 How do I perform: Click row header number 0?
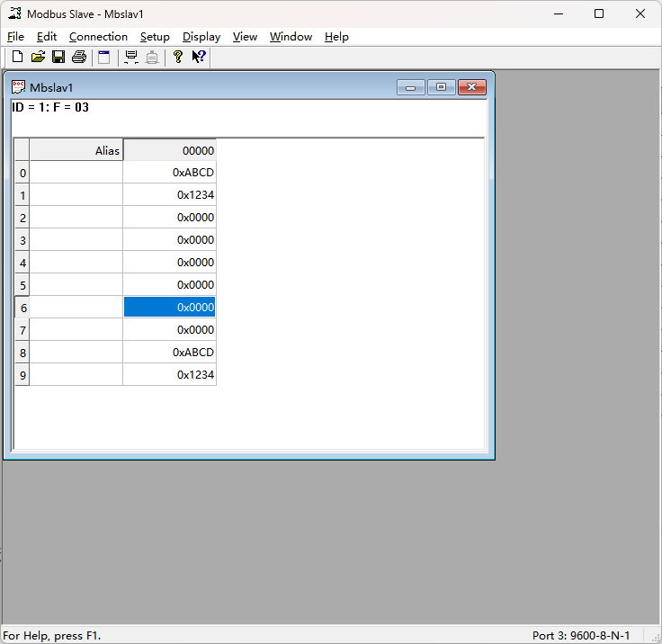pyautogui.click(x=22, y=173)
